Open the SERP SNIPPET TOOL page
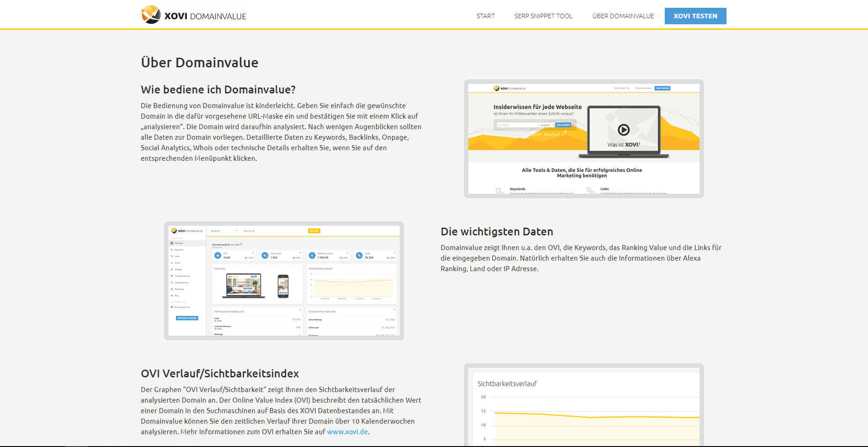 [543, 16]
